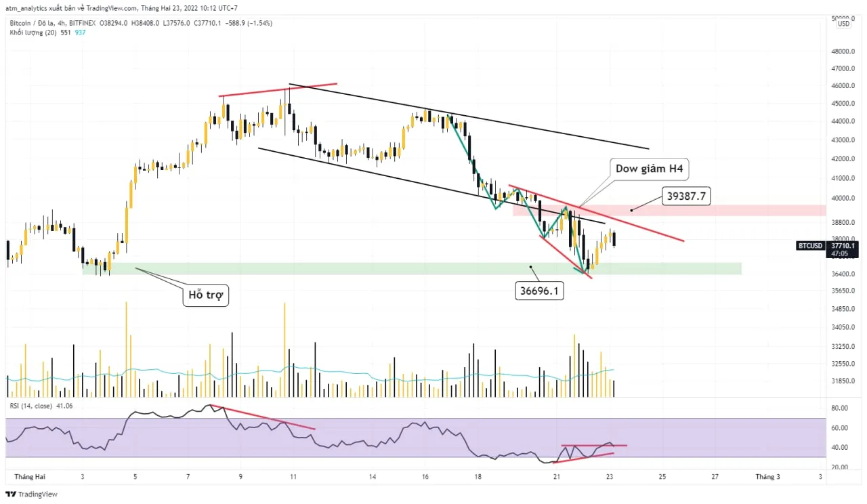Click time axis date 21

tap(556, 477)
